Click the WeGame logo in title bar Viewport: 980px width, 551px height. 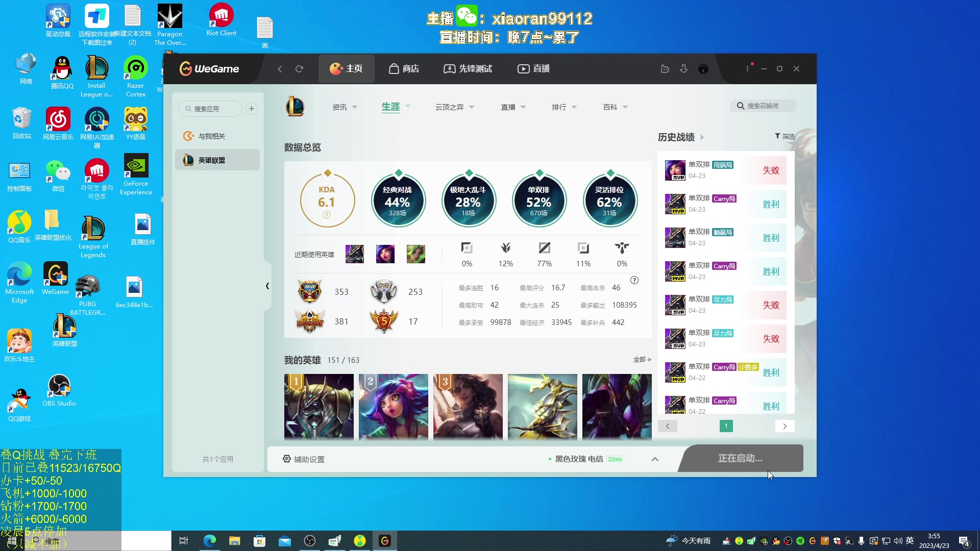click(x=209, y=68)
